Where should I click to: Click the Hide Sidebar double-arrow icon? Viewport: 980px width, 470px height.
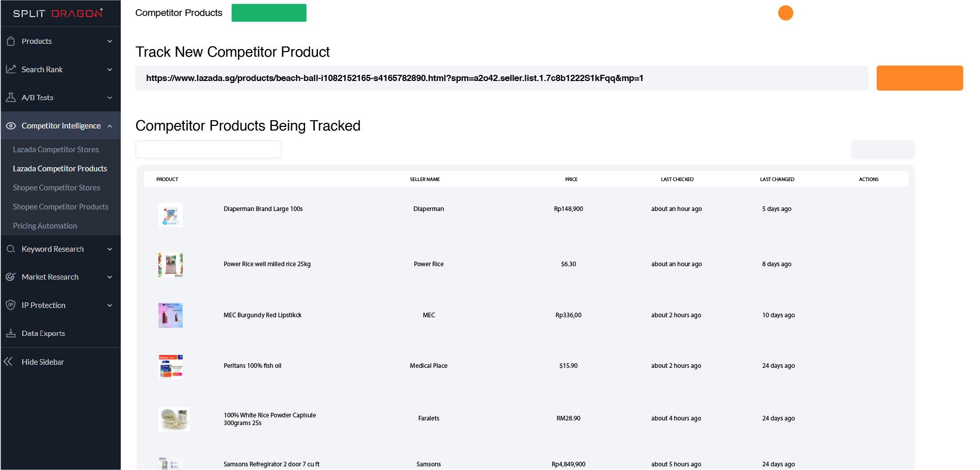pyautogui.click(x=8, y=362)
